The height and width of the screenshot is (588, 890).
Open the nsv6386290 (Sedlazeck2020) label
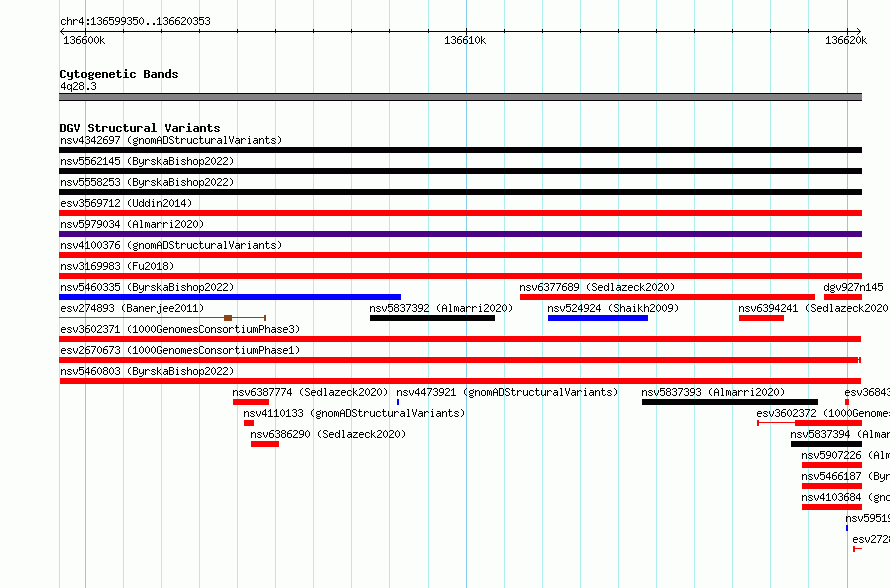click(328, 434)
